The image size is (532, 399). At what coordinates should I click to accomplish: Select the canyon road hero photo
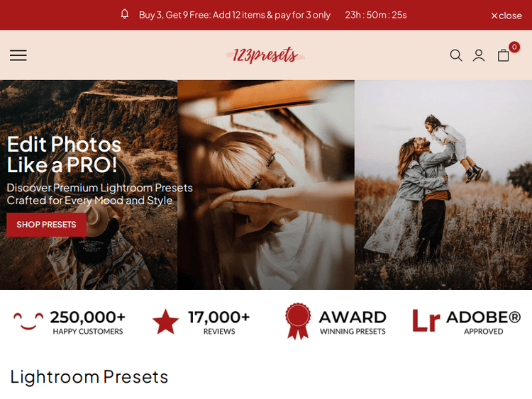[x=89, y=185]
